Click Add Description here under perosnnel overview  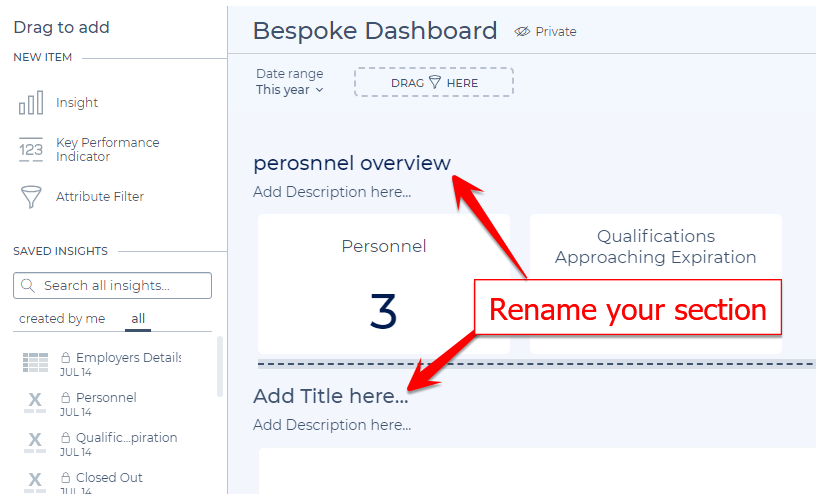[x=332, y=192]
